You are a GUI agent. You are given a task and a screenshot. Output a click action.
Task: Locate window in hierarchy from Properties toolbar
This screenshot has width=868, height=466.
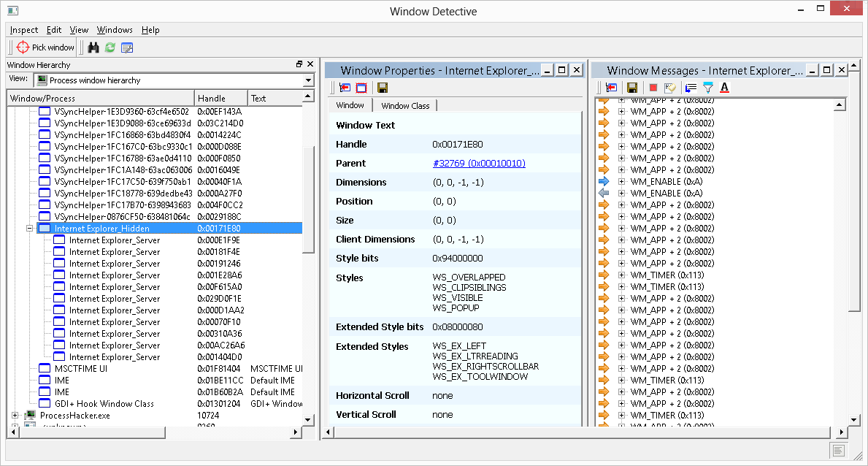(x=345, y=88)
